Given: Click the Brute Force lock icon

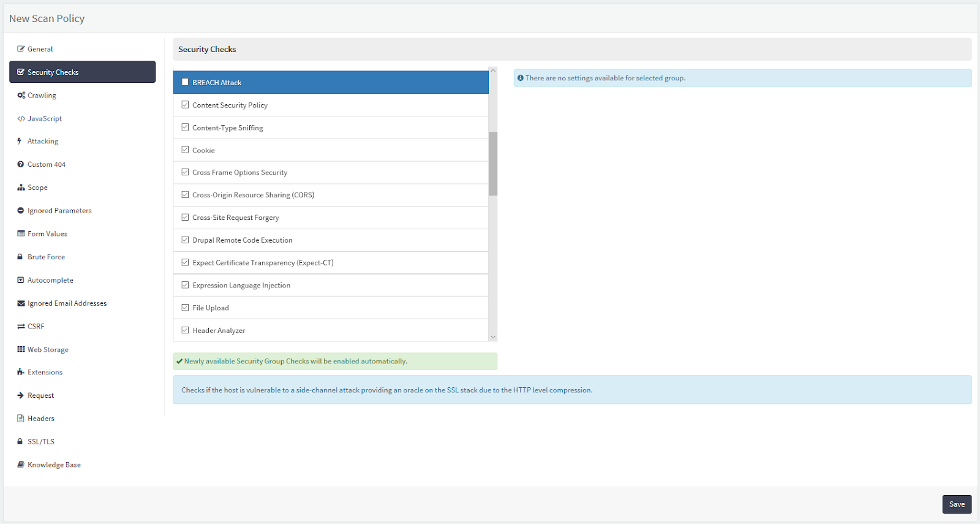Looking at the screenshot, I should coord(20,257).
